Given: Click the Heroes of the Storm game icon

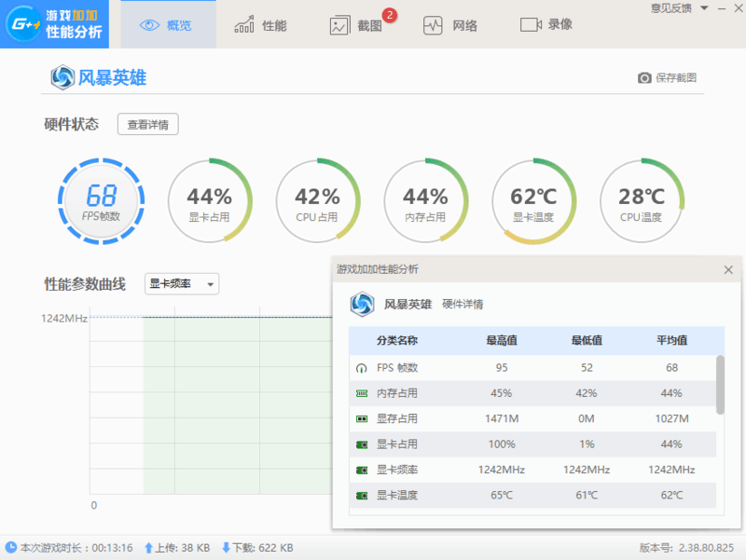Looking at the screenshot, I should tap(62, 77).
